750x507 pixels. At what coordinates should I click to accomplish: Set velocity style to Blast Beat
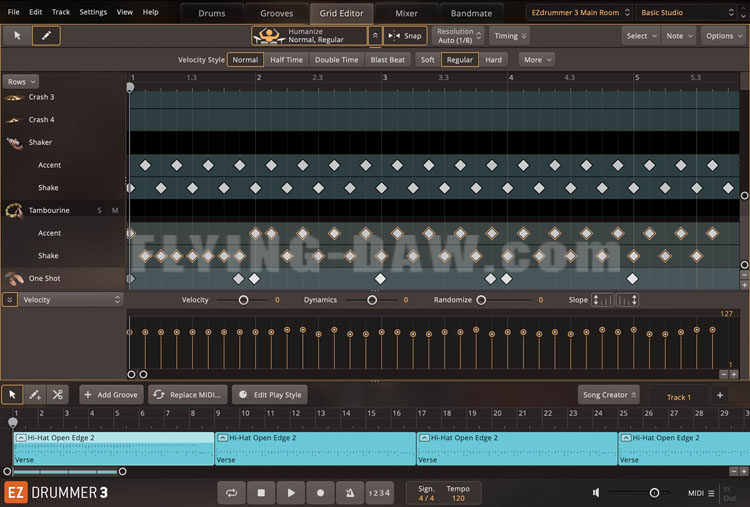(387, 60)
